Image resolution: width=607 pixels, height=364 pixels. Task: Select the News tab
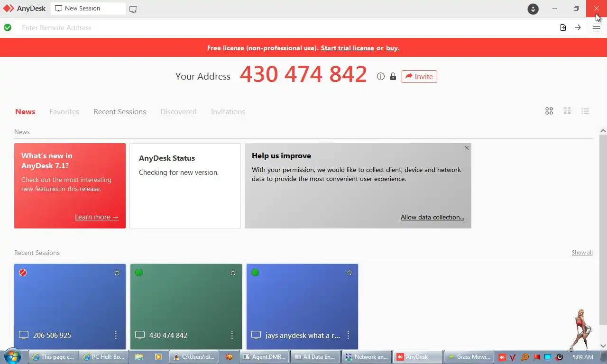click(25, 112)
